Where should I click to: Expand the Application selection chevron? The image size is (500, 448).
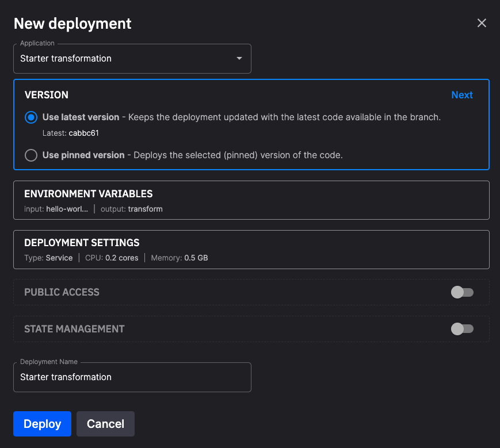pos(239,58)
